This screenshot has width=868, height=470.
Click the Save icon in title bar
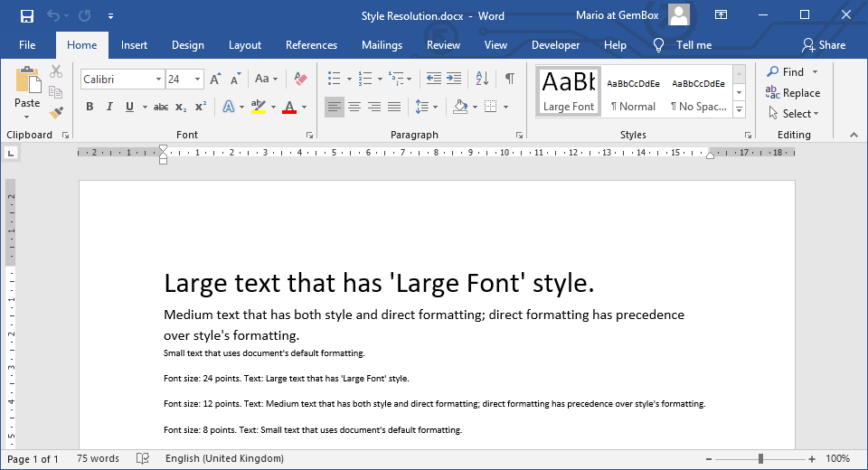point(27,16)
